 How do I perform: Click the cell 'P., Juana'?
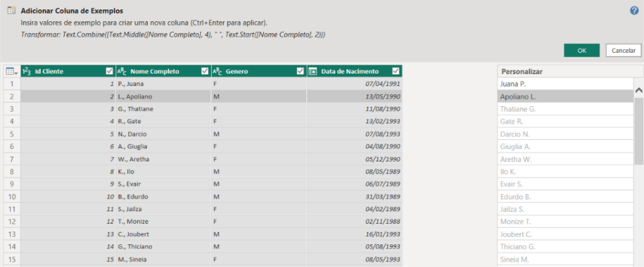tap(164, 84)
